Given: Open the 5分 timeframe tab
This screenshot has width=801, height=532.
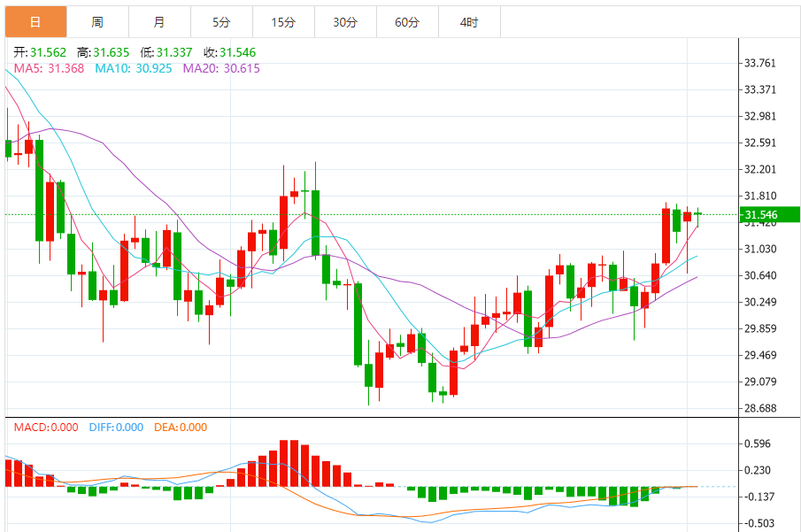Looking at the screenshot, I should click(221, 22).
